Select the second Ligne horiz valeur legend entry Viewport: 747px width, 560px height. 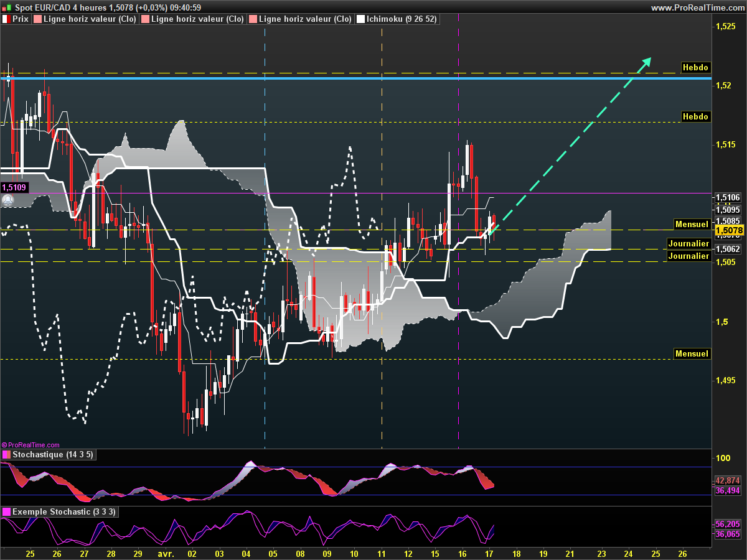tap(193, 19)
